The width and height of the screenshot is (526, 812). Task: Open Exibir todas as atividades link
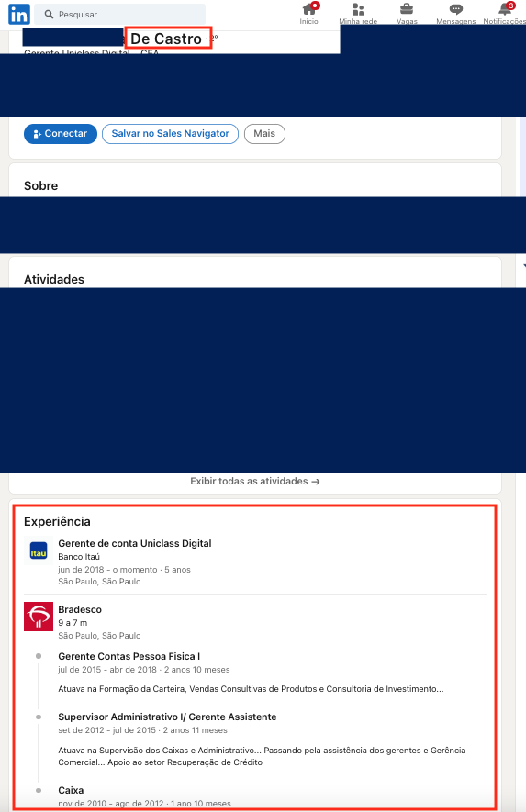tap(255, 481)
